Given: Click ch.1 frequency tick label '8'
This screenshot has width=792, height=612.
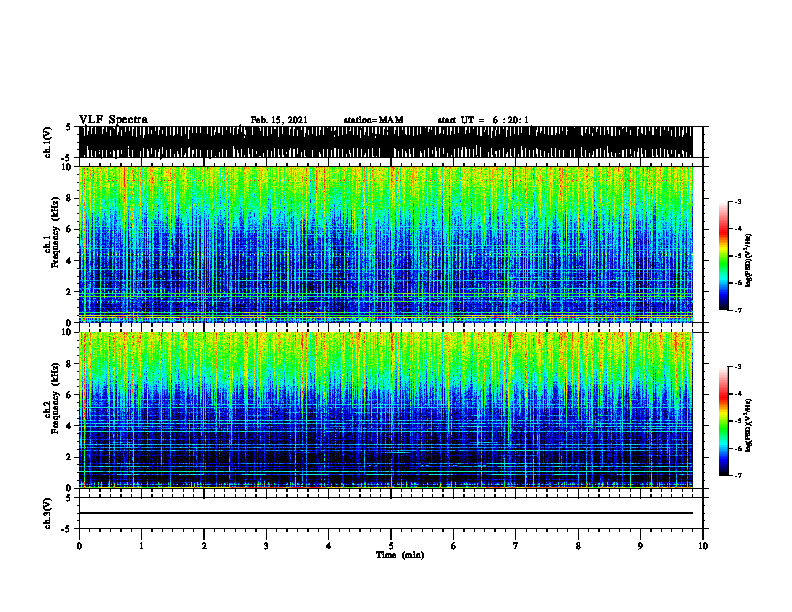Looking at the screenshot, I should pos(69,198).
